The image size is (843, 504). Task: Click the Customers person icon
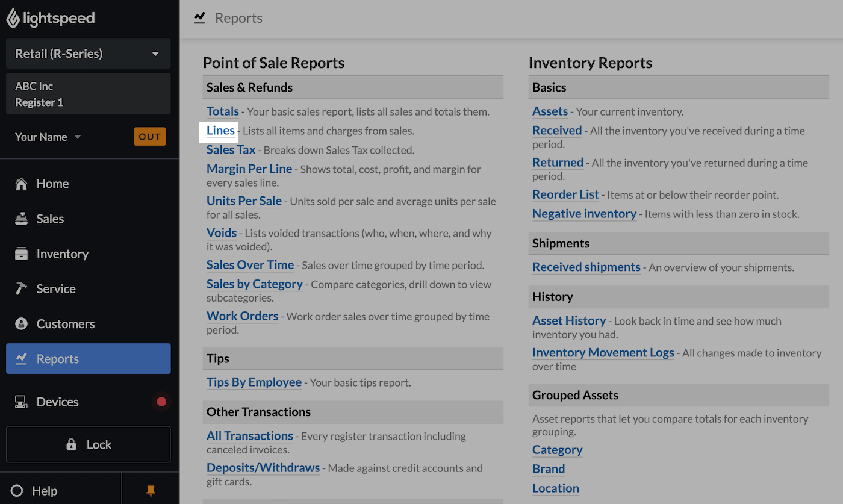point(21,324)
